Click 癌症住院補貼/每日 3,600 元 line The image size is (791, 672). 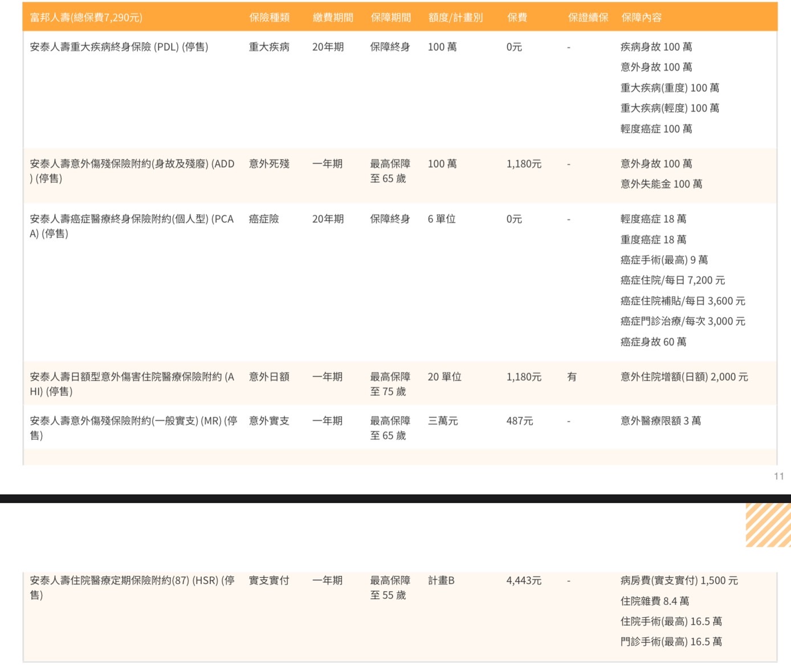tap(683, 301)
